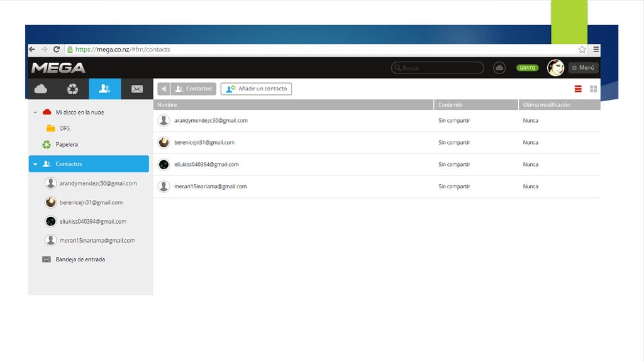Click the green Papelera recycle icon
This screenshot has height=362, width=644.
tap(47, 145)
